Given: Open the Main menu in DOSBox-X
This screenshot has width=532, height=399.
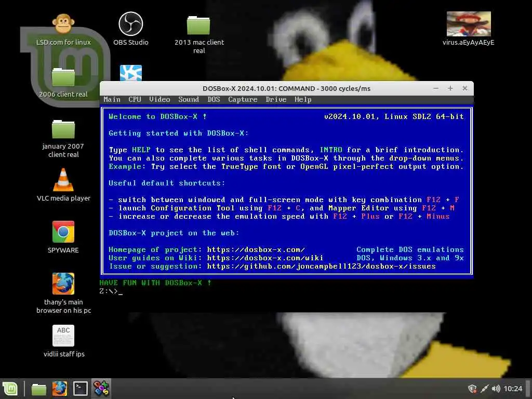Looking at the screenshot, I should tap(112, 99).
